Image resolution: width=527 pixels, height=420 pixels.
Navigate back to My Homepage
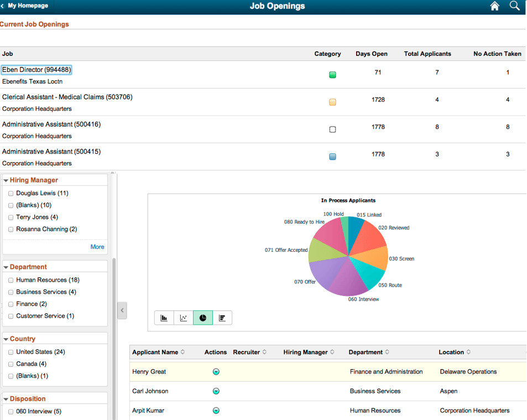pos(27,6)
